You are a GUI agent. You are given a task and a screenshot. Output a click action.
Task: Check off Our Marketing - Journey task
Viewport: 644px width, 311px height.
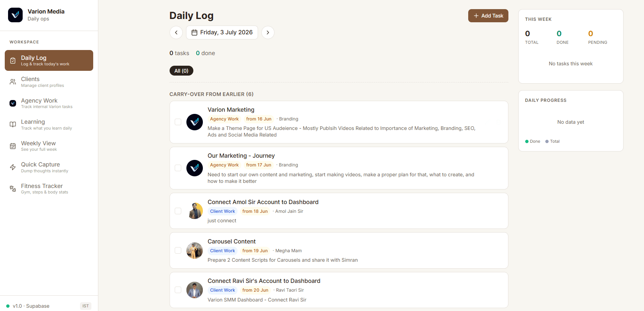[178, 168]
